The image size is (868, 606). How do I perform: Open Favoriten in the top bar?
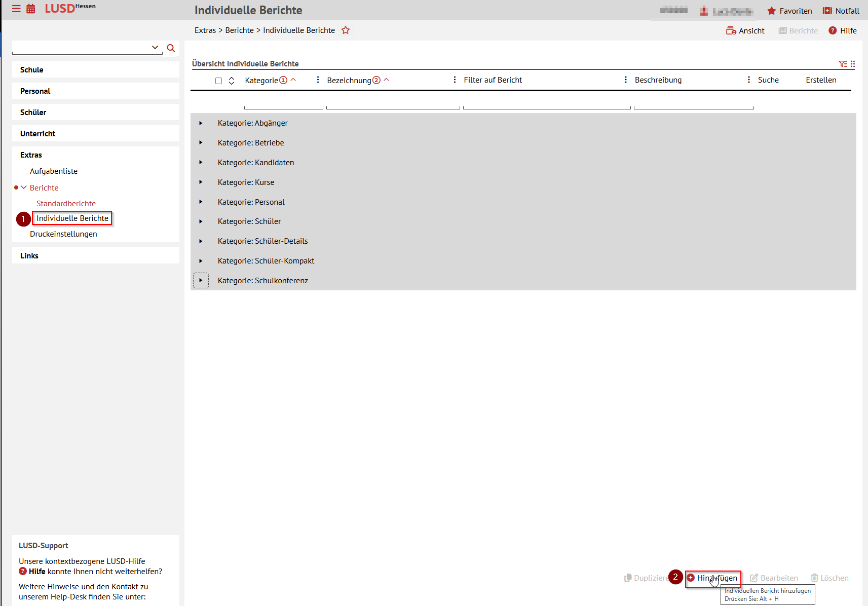(x=789, y=11)
